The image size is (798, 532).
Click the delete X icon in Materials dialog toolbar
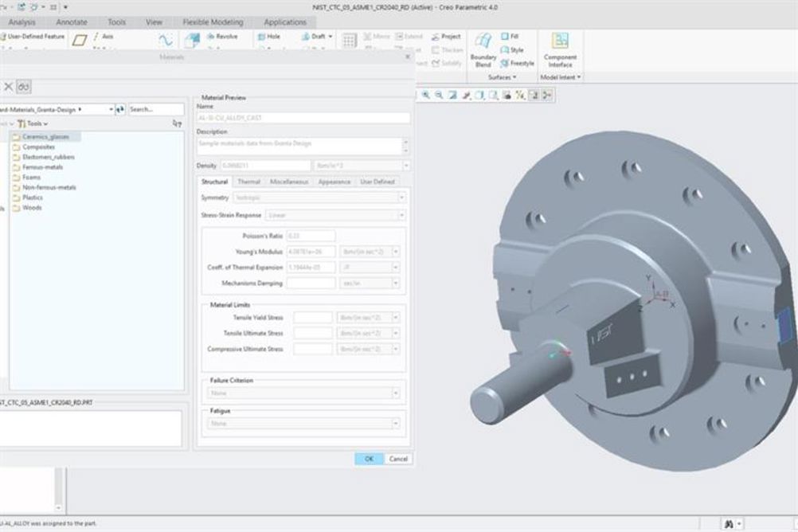(x=8, y=87)
